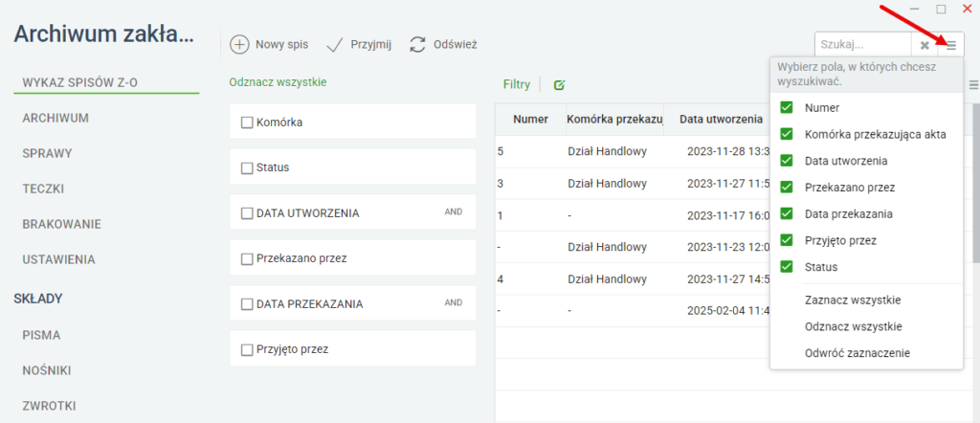Uncheck Data przekazania in dropdown list

(787, 213)
